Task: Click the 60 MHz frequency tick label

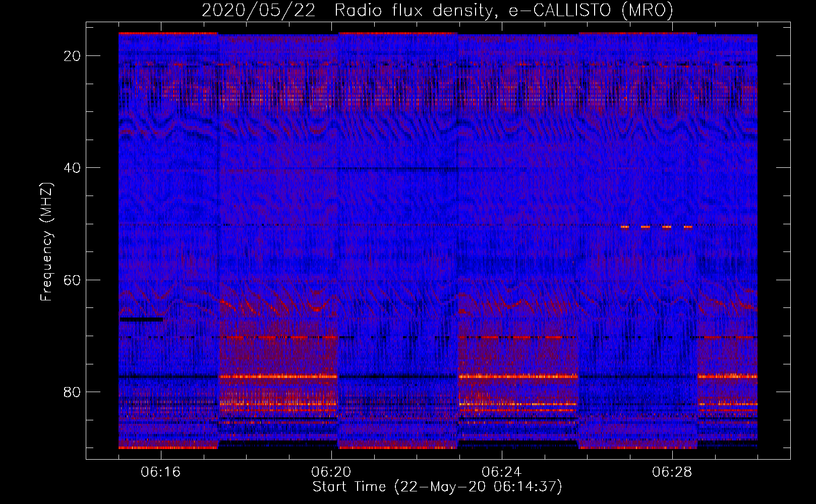Action: pyautogui.click(x=73, y=280)
